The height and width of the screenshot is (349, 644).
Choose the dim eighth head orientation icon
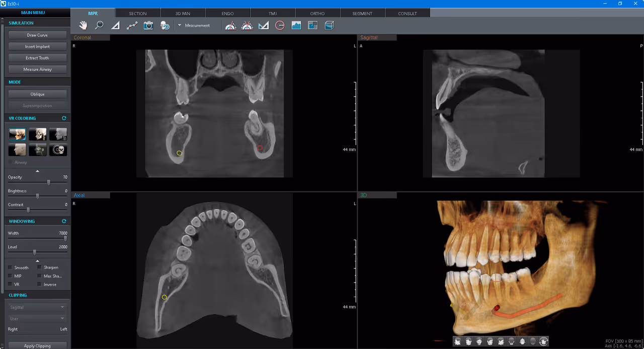tap(533, 341)
